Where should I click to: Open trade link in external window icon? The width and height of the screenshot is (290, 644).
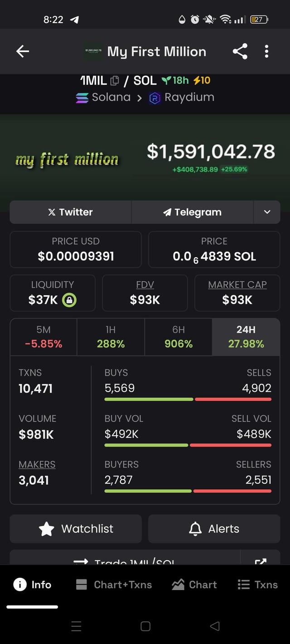point(260,561)
